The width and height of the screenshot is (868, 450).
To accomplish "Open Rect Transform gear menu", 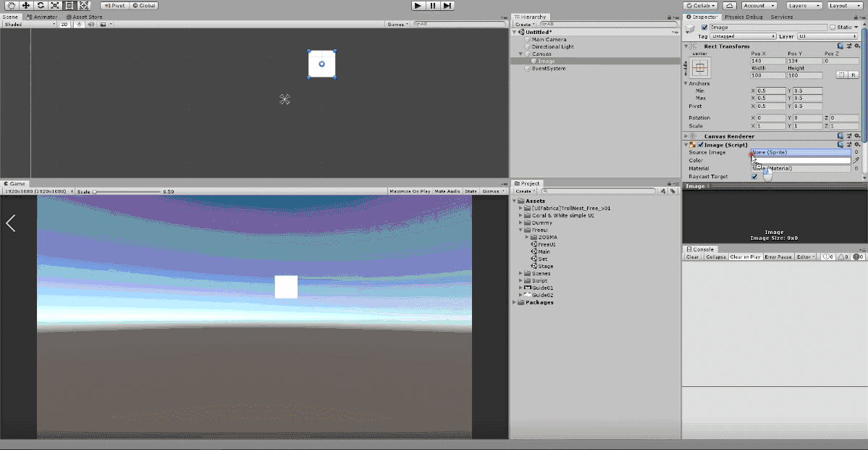I will click(x=857, y=46).
